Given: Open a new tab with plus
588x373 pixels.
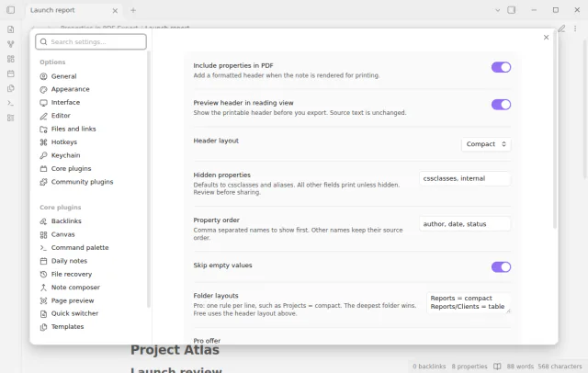Looking at the screenshot, I should 133,10.
